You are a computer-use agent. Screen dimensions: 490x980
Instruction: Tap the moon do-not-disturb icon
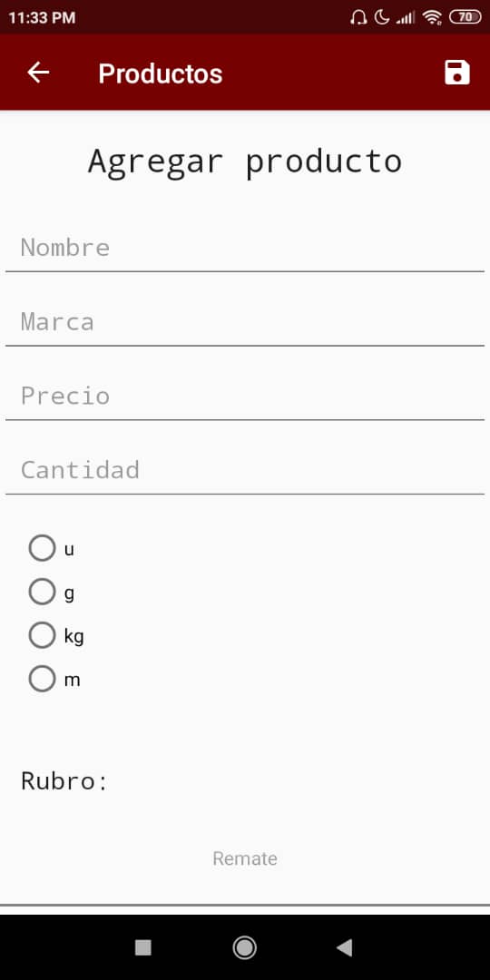[382, 17]
